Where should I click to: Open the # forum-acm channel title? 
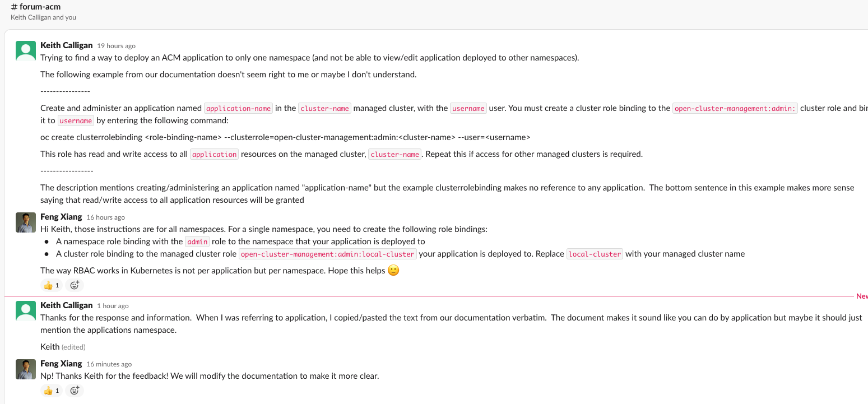tap(36, 7)
